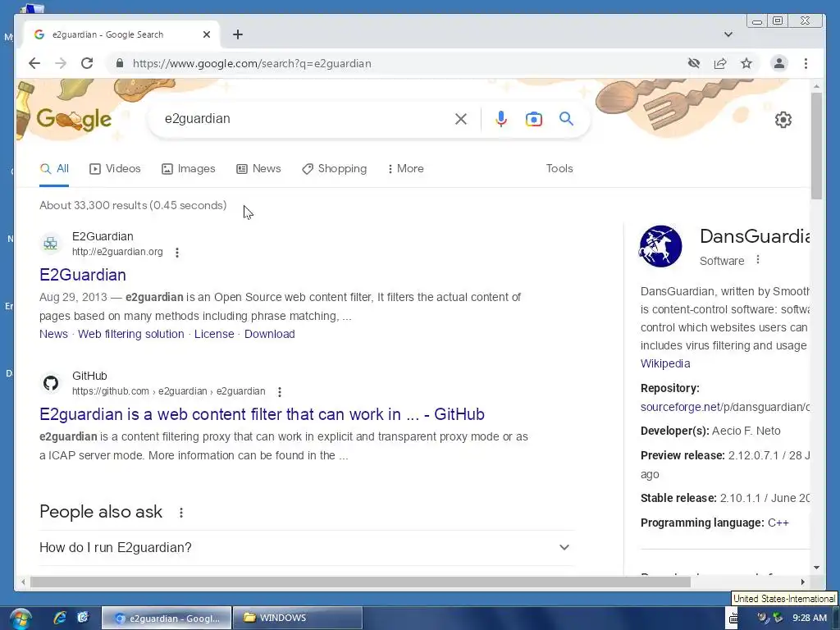
Task: Open the License sitelink
Action: click(x=214, y=334)
